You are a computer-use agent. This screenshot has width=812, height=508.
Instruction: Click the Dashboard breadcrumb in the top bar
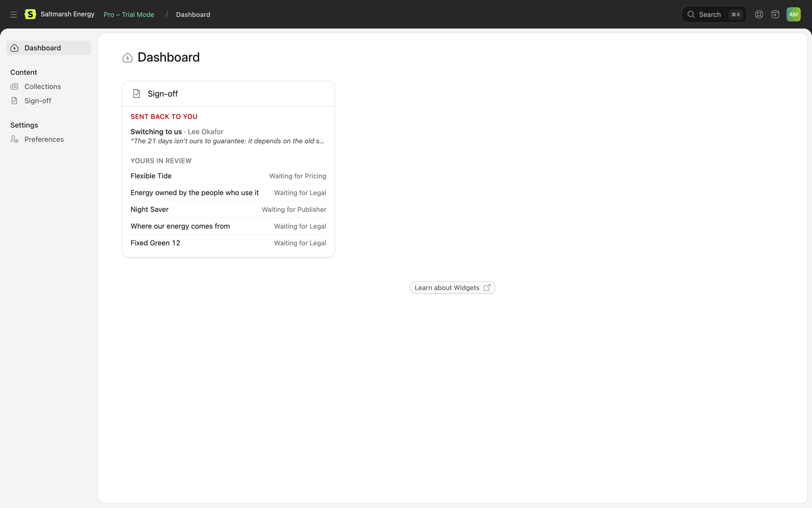pos(193,15)
